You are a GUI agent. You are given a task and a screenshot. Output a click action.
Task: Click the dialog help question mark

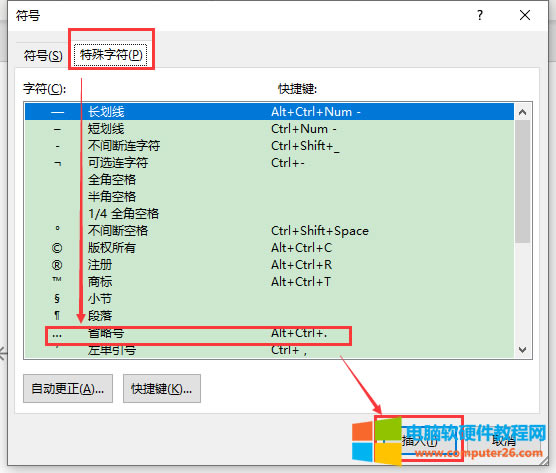(x=479, y=15)
